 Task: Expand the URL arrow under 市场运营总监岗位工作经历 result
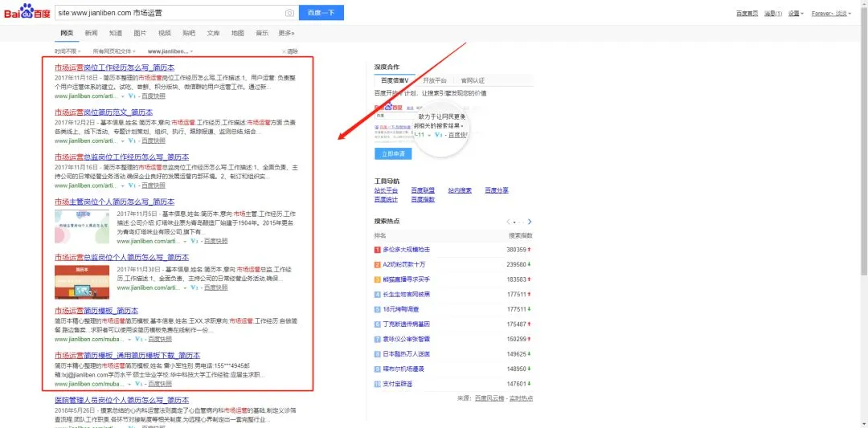[x=124, y=185]
